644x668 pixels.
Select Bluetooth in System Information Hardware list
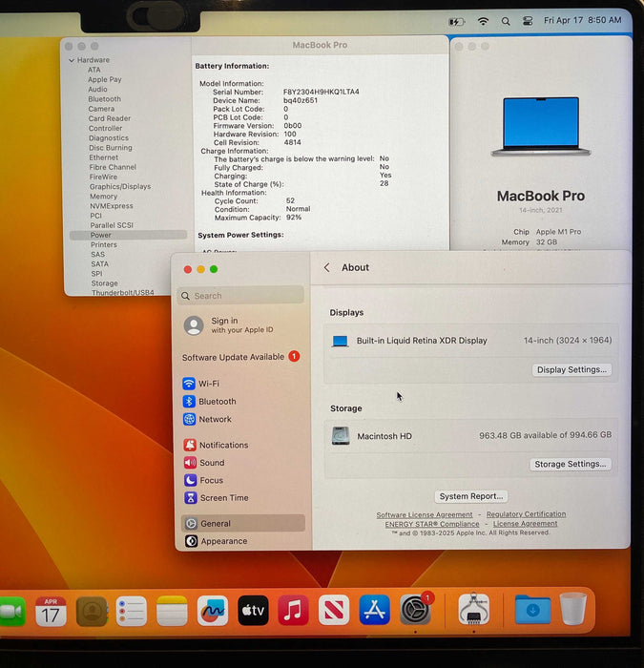pos(105,99)
